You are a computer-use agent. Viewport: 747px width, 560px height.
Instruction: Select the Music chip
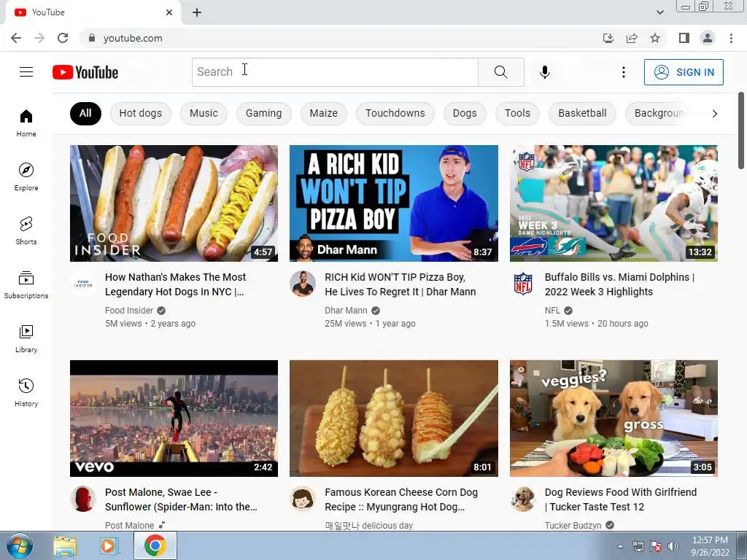[204, 113]
